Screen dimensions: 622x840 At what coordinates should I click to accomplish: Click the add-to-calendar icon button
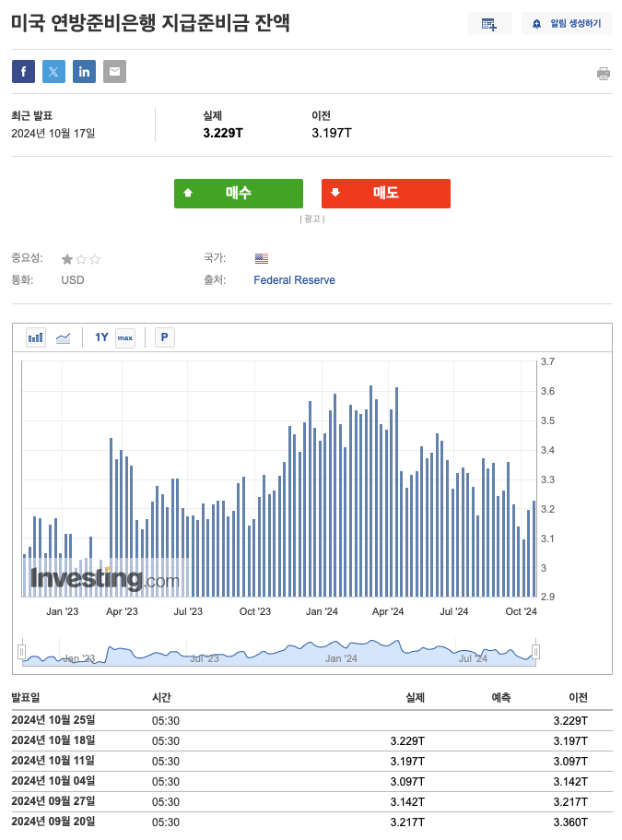(489, 24)
